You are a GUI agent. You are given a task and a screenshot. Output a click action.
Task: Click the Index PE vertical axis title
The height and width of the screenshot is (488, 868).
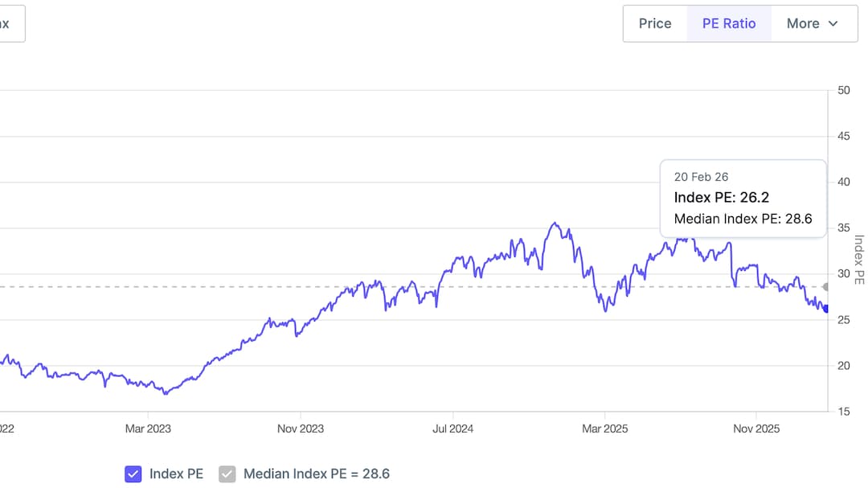(858, 259)
